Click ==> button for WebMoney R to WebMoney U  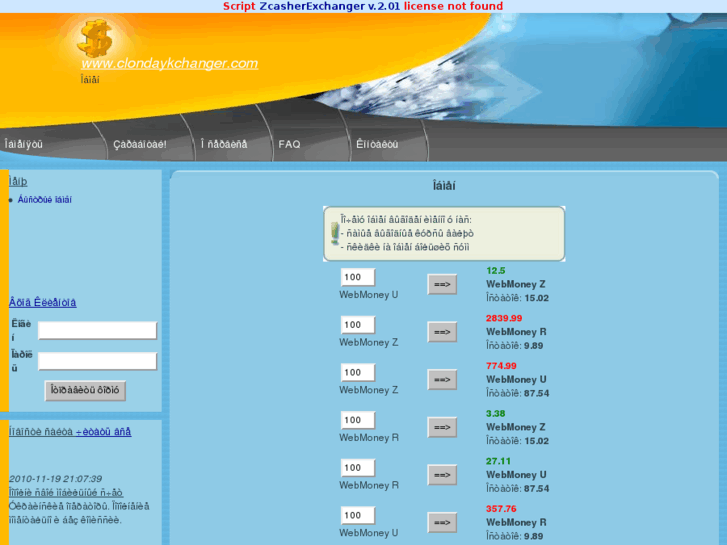(x=442, y=475)
